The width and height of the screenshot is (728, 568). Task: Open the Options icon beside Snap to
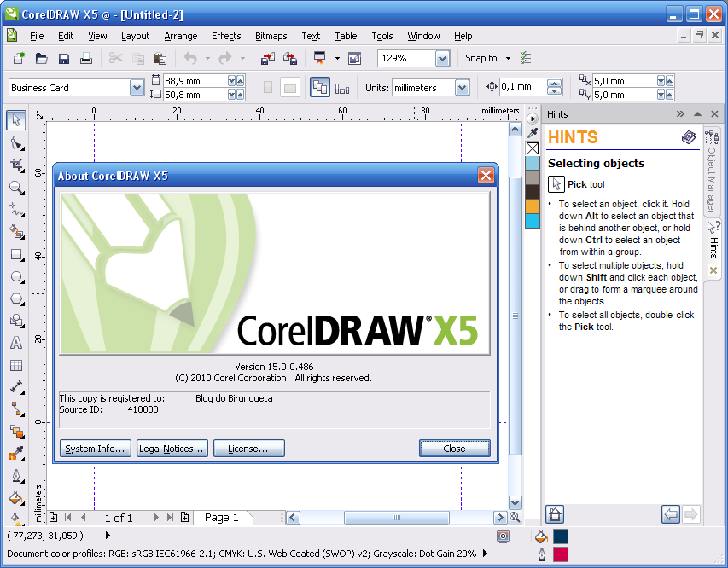(526, 59)
